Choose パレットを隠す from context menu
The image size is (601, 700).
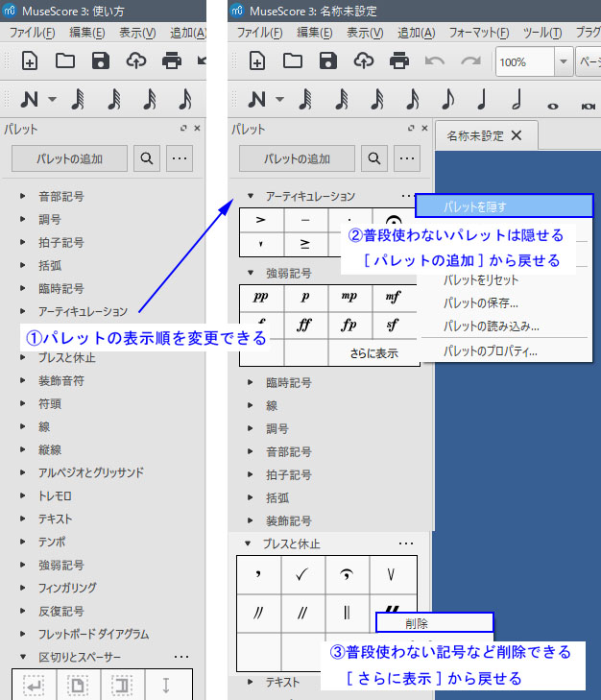[504, 206]
